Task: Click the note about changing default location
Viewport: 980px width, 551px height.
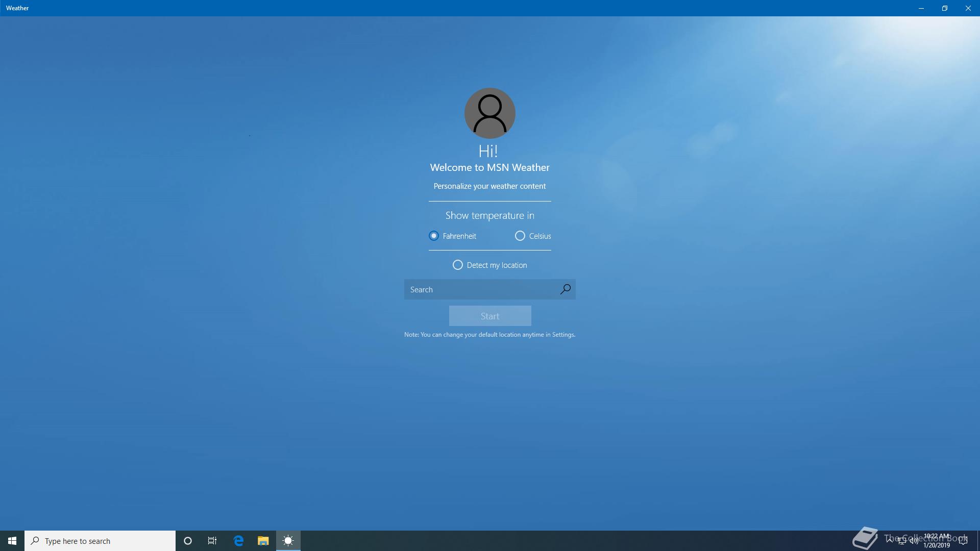Action: click(490, 335)
